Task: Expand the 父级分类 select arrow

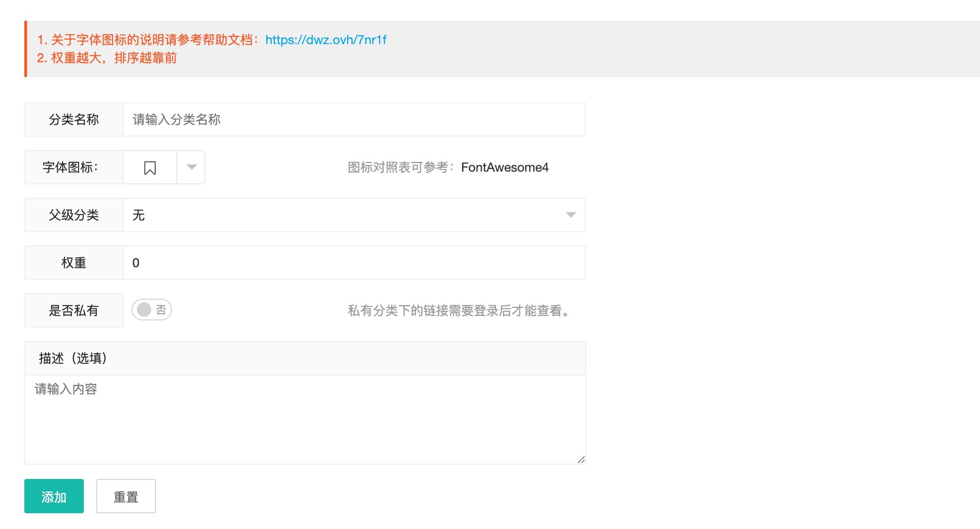Action: (570, 215)
